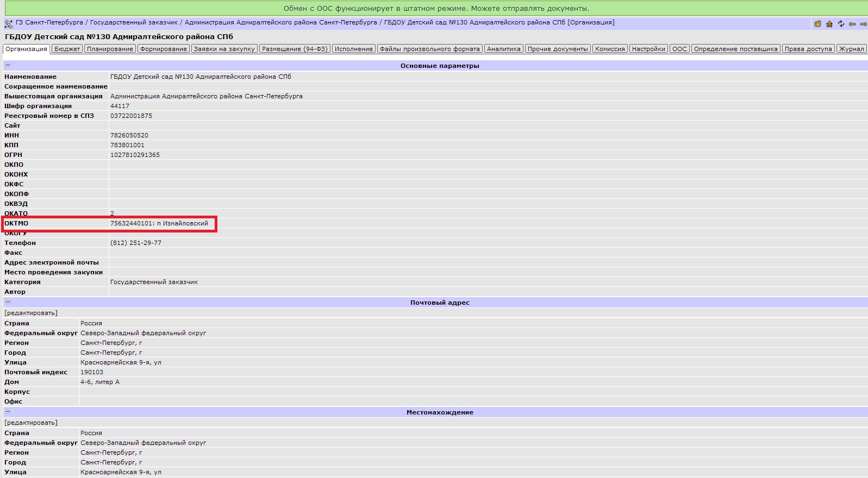Click the folder icon in the top-right toolbar

click(817, 24)
